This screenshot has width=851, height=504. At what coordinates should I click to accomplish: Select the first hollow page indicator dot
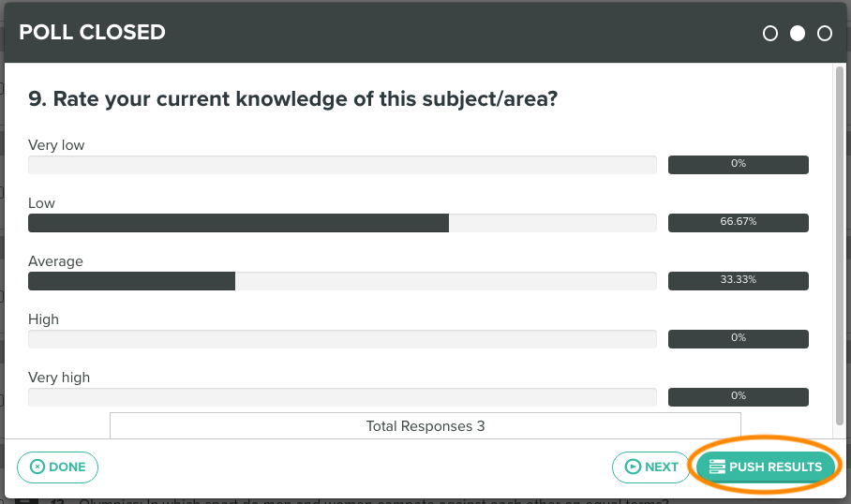[x=770, y=34]
